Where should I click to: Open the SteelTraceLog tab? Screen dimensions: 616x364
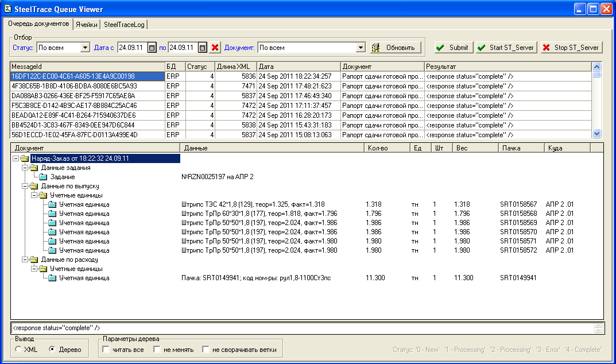point(124,25)
